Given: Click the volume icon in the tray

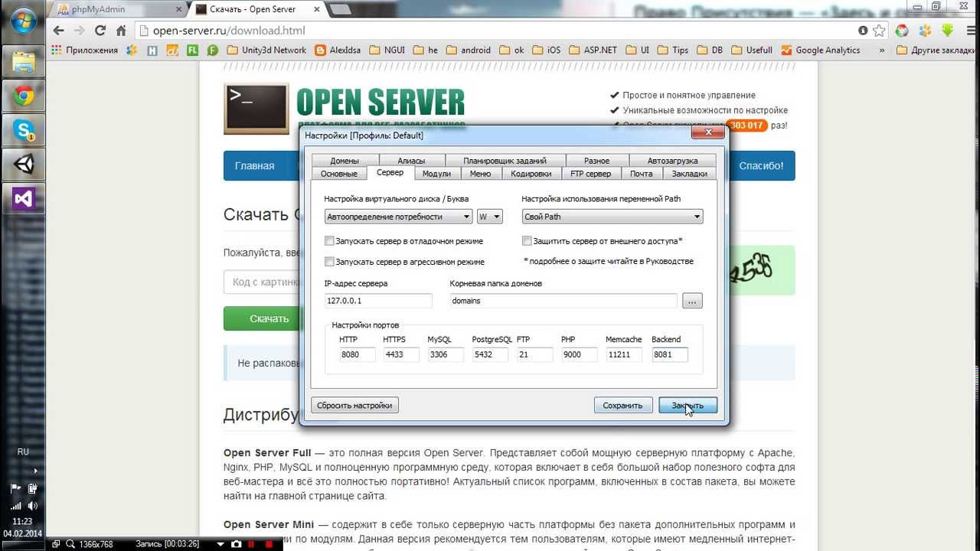Looking at the screenshot, I should [33, 506].
